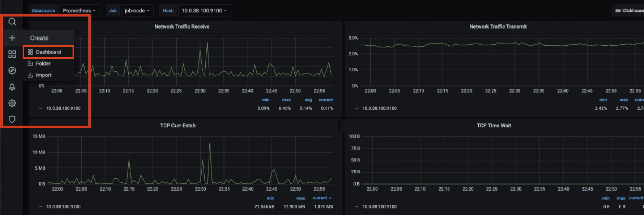Click the 0.14% avg value in Receive legend
This screenshot has width=644, height=215.
coord(306,108)
